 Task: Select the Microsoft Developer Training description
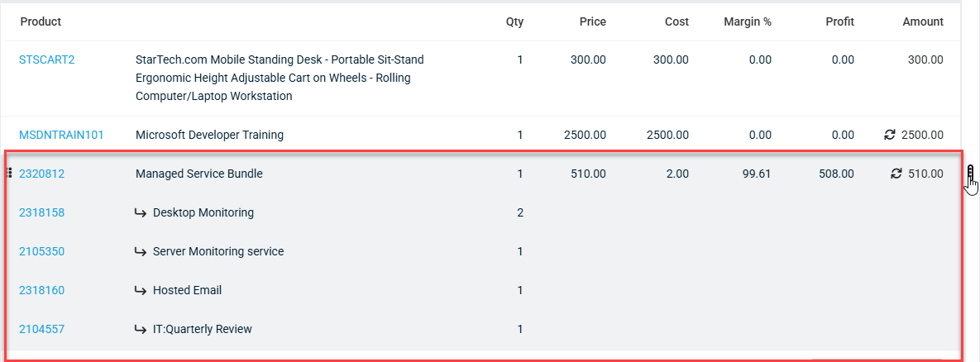[x=209, y=135]
